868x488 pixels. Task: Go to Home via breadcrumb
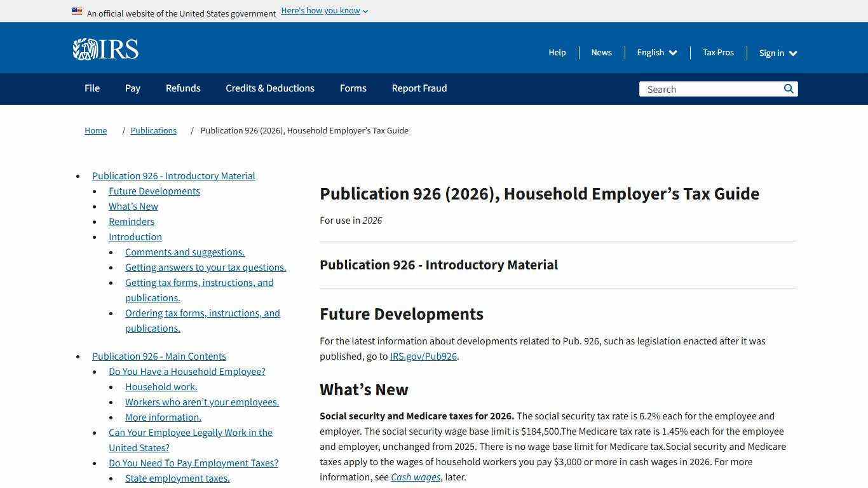95,130
